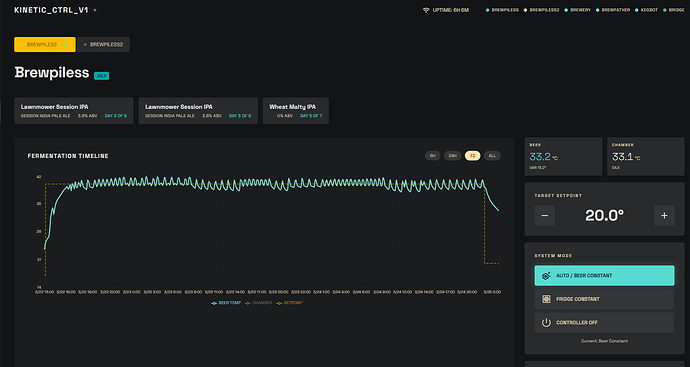Click the TARGET SETPOINT label

pyautogui.click(x=558, y=195)
